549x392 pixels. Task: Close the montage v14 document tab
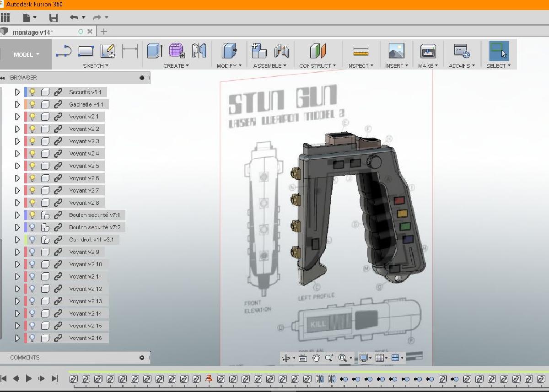tap(90, 32)
